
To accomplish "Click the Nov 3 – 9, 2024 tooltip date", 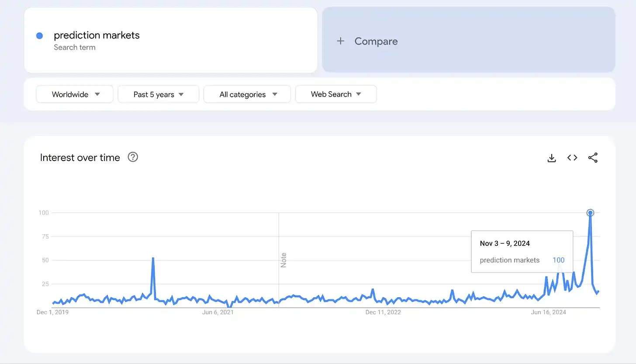I will [x=505, y=244].
